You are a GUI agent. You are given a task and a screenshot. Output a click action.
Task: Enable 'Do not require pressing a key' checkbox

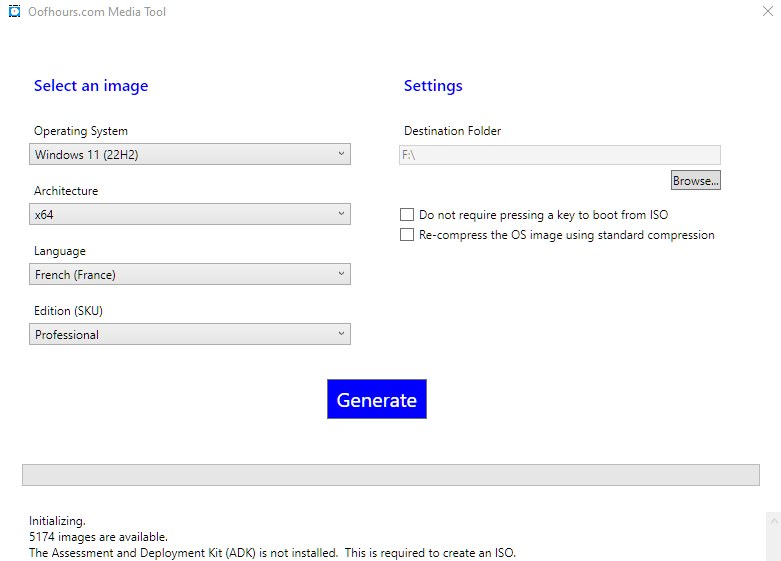coord(407,215)
